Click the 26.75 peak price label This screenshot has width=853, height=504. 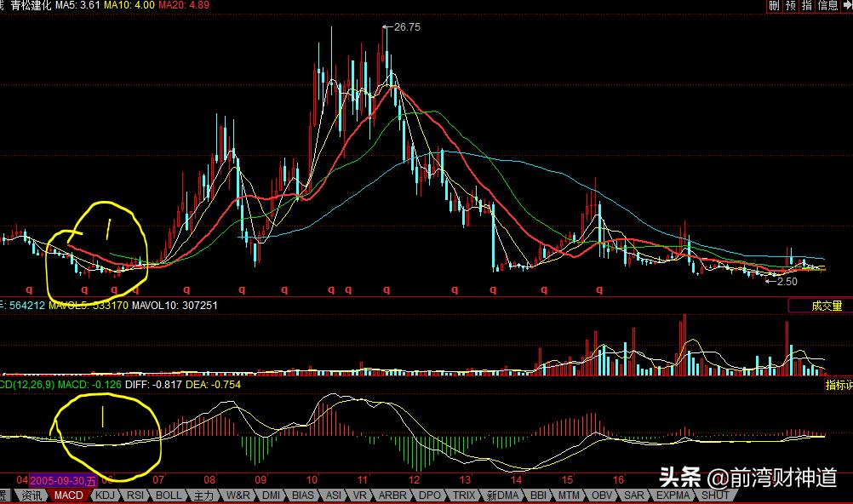(x=406, y=27)
